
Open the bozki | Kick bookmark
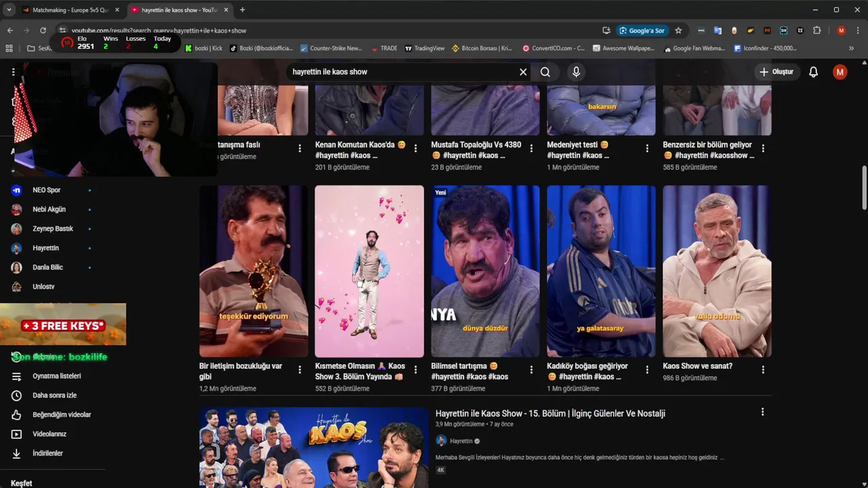tap(203, 48)
